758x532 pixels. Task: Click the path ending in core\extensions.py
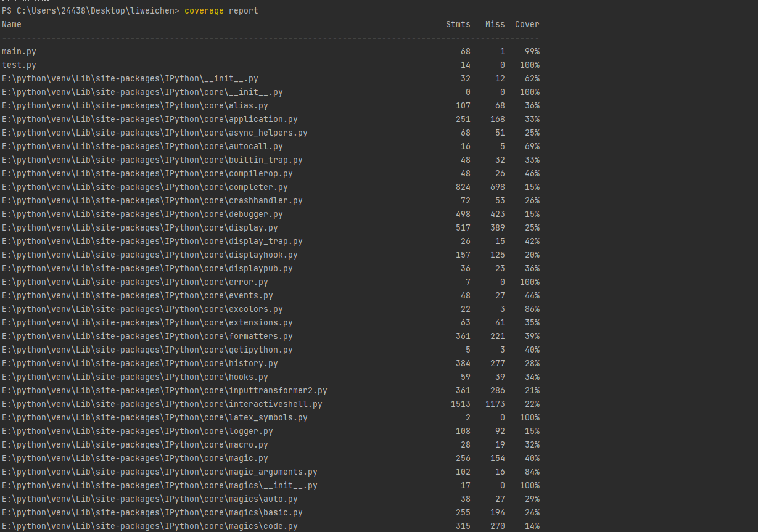(147, 323)
